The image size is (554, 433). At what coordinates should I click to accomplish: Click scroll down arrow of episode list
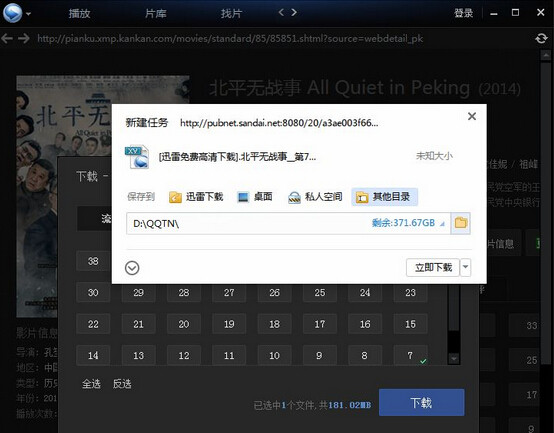[x=454, y=359]
